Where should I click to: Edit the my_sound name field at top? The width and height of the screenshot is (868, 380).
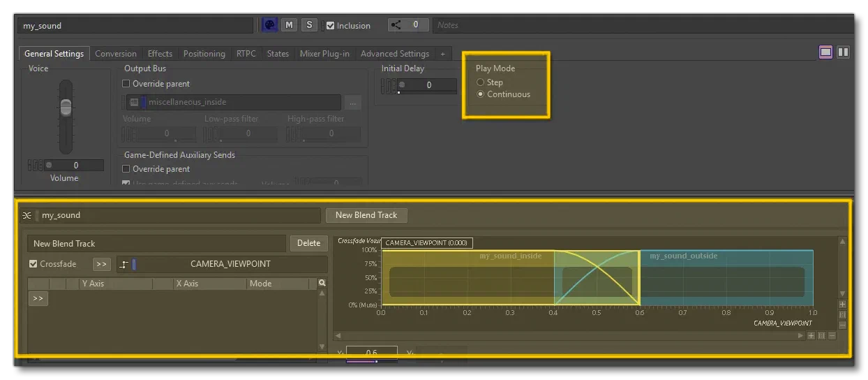coord(137,26)
